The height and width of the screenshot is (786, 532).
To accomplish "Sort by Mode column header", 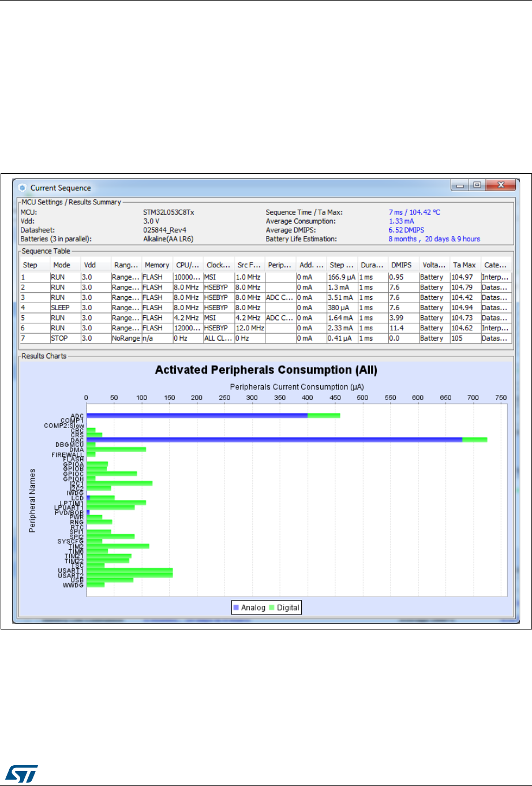I will pos(65,265).
